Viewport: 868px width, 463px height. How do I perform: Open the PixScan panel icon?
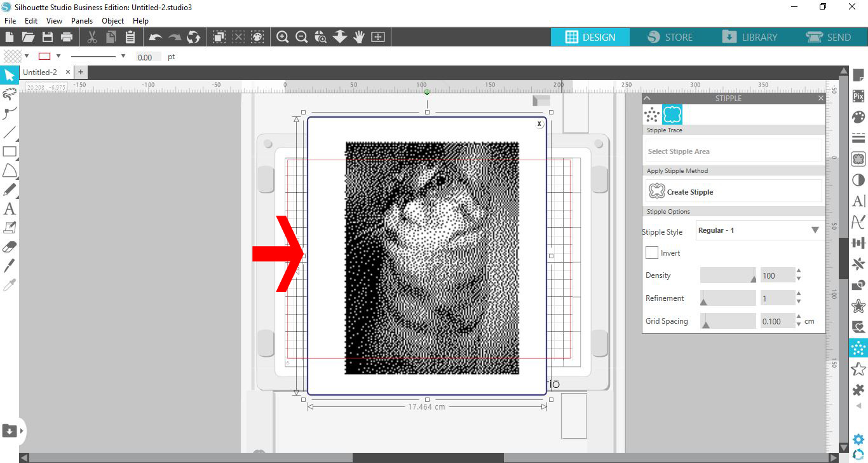858,96
